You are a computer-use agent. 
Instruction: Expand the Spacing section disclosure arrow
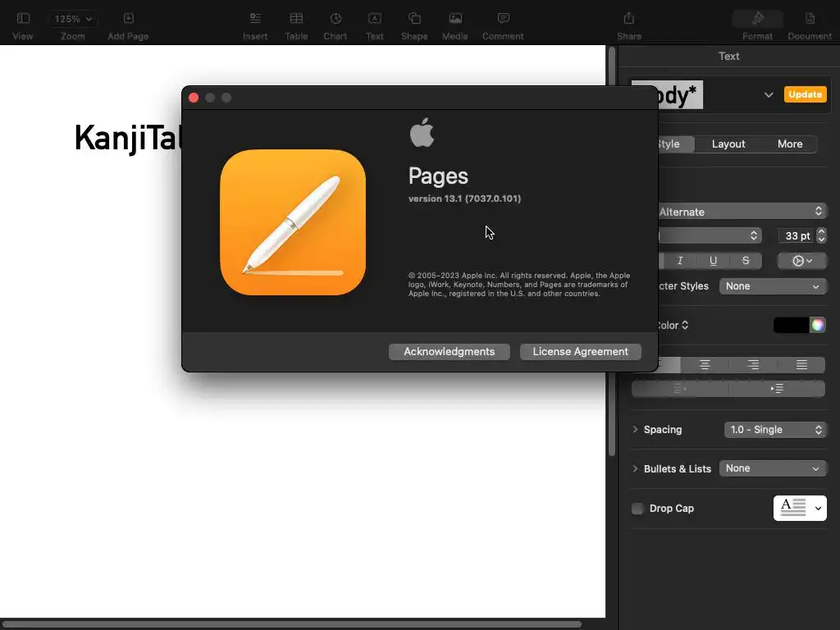tap(635, 429)
